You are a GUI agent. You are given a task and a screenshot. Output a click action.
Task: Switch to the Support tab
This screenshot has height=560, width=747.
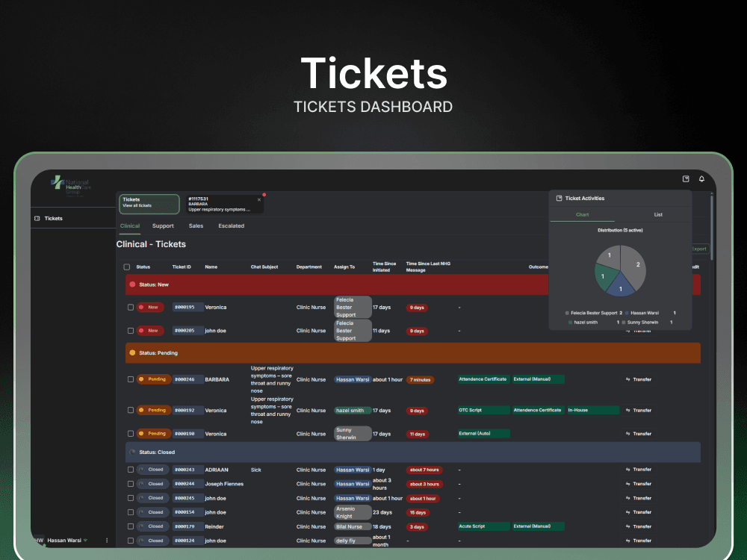[x=163, y=226]
